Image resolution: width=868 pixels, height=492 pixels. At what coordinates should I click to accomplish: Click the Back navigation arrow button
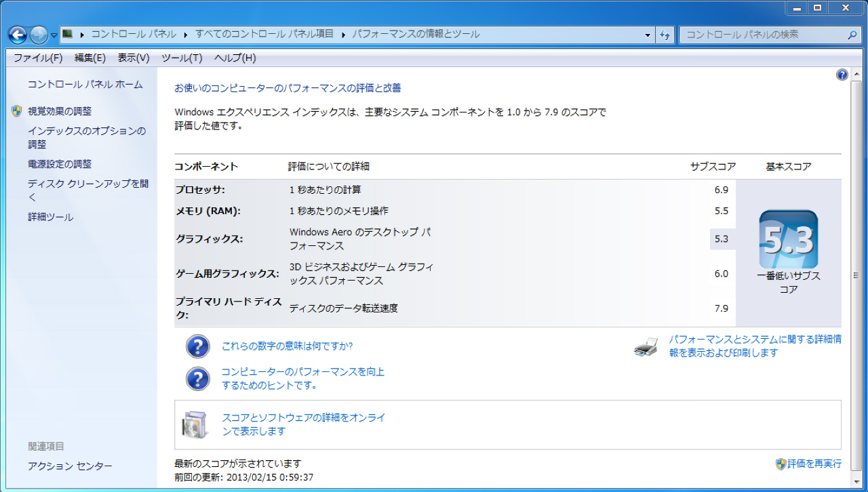point(18,35)
